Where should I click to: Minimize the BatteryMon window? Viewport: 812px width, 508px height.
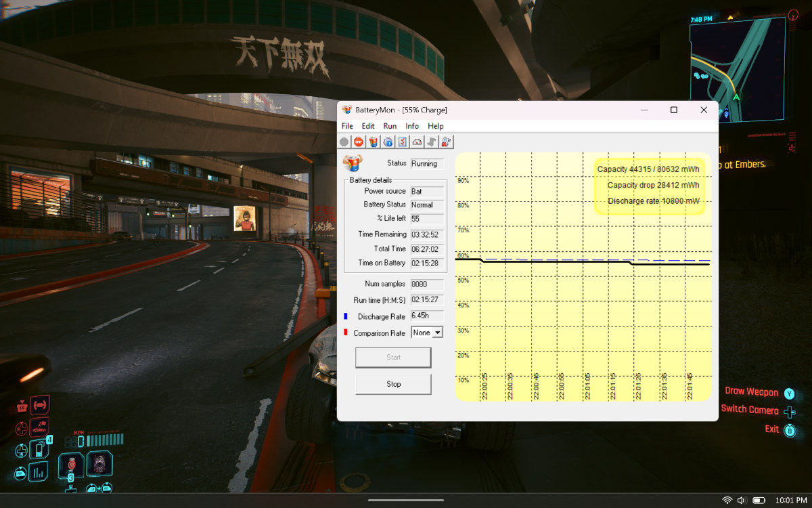click(x=644, y=110)
